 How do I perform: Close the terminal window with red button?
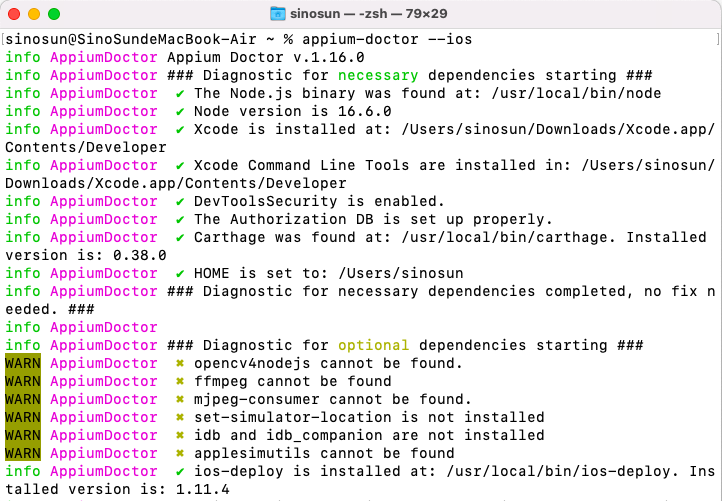(14, 14)
